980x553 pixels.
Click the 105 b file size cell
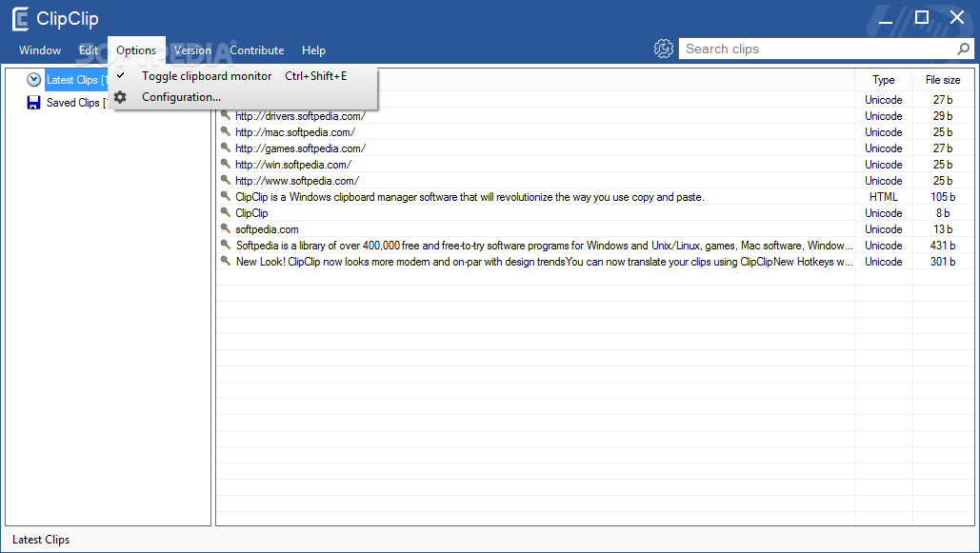coord(943,197)
